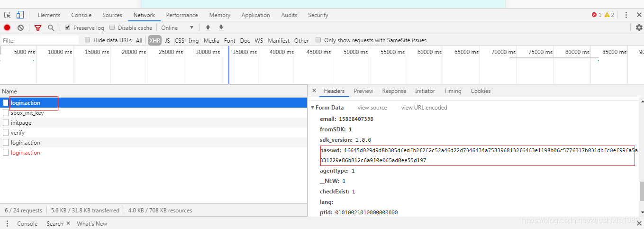Enable Disable cache checkbox
644x229 pixels.
pyautogui.click(x=112, y=28)
